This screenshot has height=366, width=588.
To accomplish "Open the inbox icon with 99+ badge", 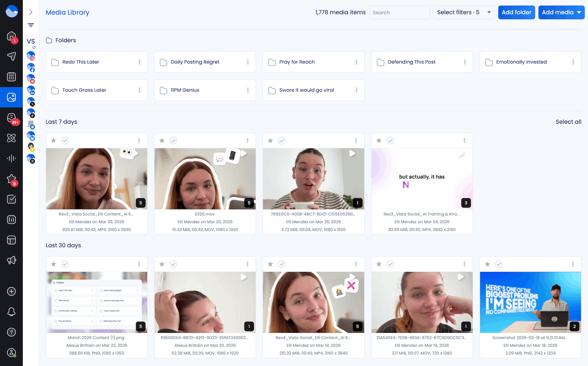I will point(11,117).
